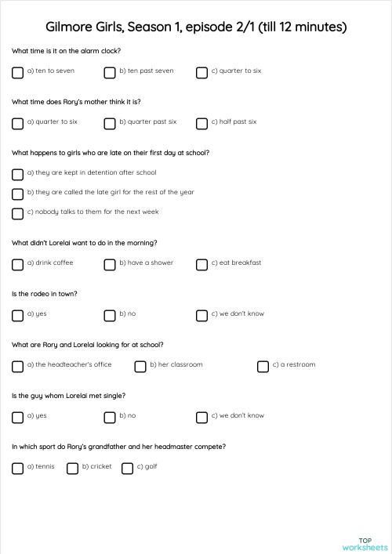Tick the 'a restroom' checkbox
Screen dimensions: 392x554
point(263,367)
